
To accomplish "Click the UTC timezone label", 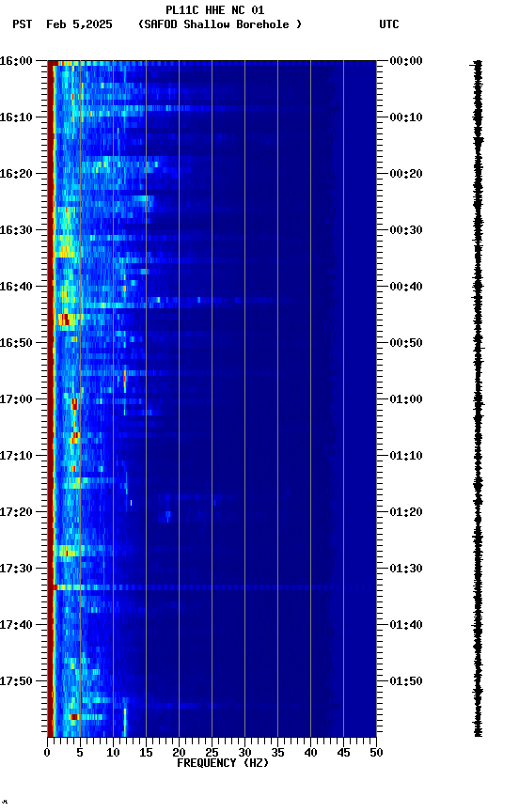I will (389, 24).
